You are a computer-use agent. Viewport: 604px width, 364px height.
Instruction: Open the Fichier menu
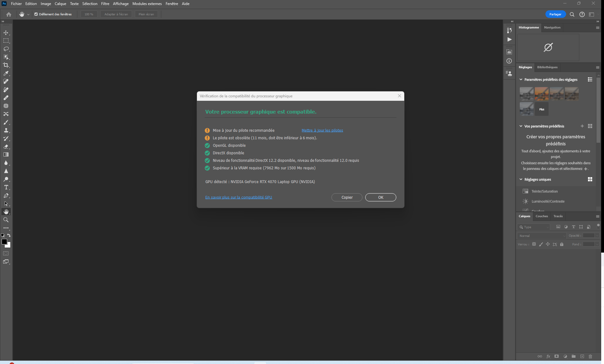pyautogui.click(x=16, y=3)
